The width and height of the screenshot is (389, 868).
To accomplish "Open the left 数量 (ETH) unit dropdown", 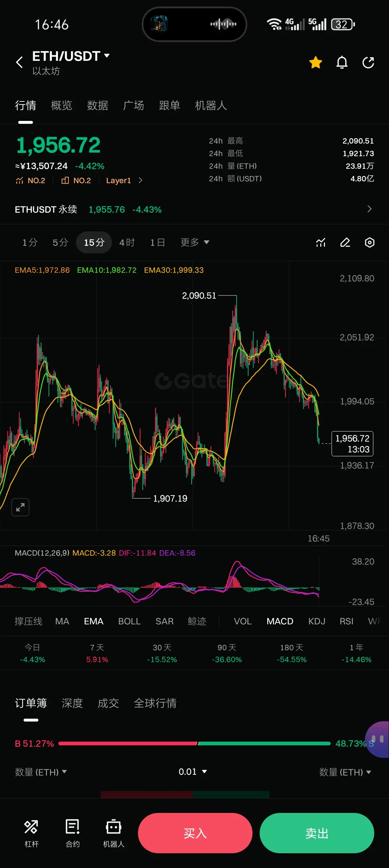I will (x=41, y=772).
